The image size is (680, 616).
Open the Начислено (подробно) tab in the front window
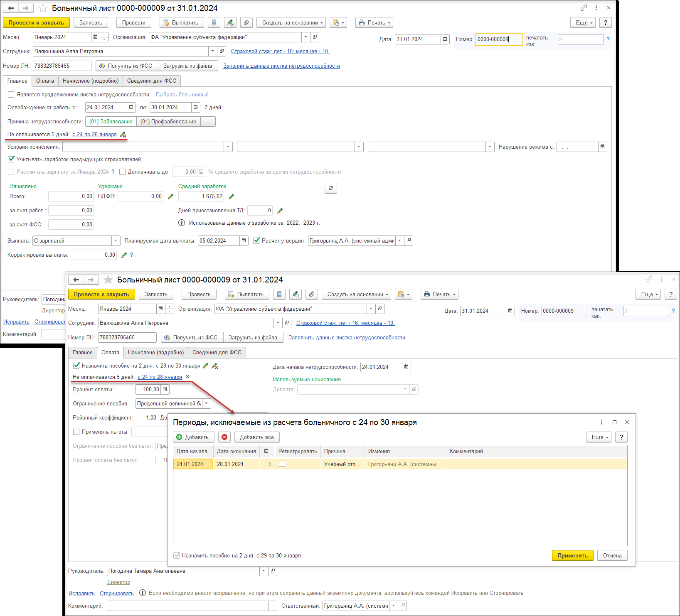(x=156, y=353)
